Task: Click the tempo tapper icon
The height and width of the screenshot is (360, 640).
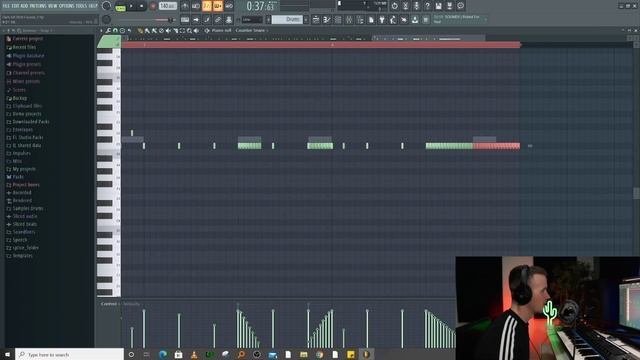Action: tap(393, 20)
